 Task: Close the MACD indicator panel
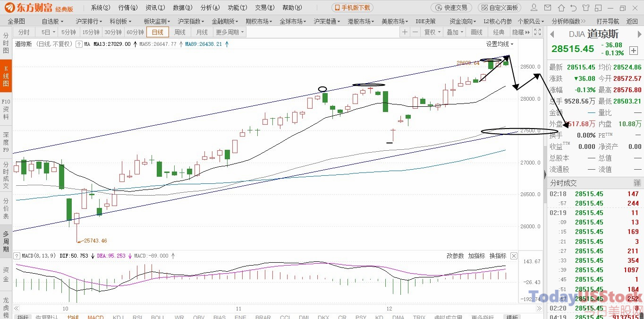click(x=514, y=256)
